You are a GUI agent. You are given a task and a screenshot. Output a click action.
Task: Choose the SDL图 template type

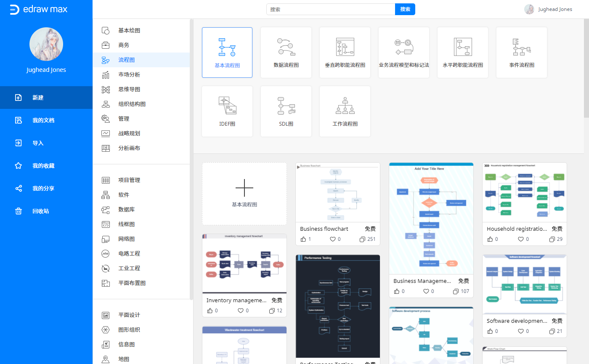(286, 111)
